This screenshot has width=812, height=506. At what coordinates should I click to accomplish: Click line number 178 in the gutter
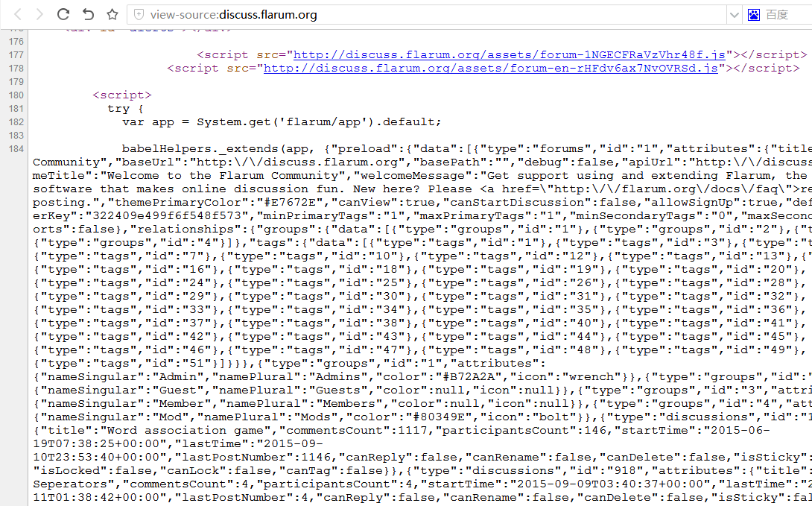coord(16,69)
